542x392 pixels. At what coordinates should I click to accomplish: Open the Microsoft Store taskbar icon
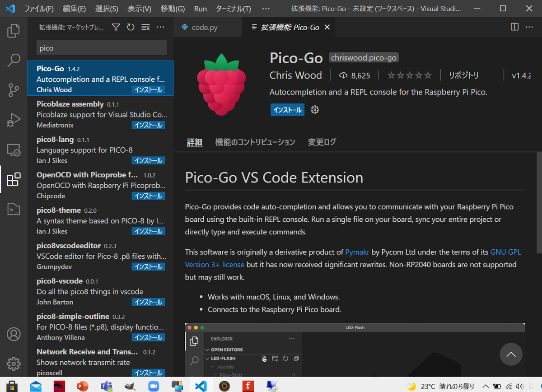pos(12,386)
